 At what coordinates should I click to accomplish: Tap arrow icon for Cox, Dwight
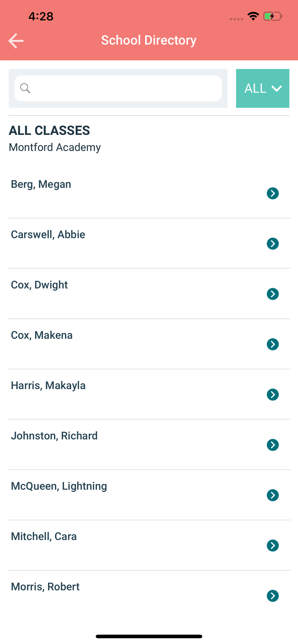273,294
